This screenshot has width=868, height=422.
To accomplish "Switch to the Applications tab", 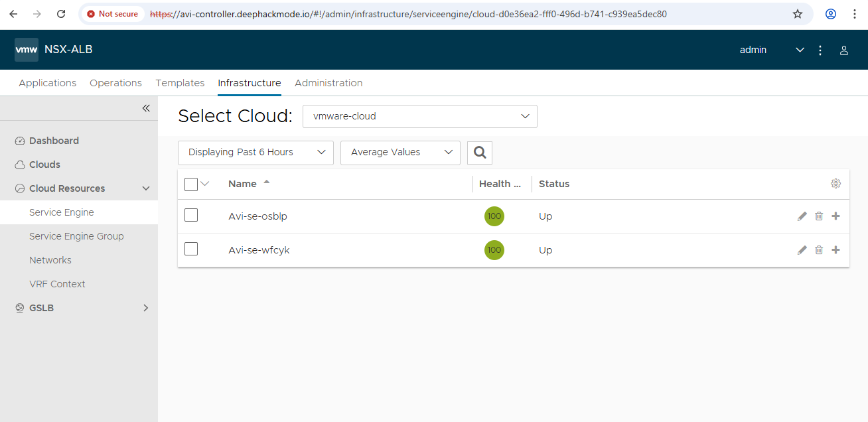I will tap(48, 83).
